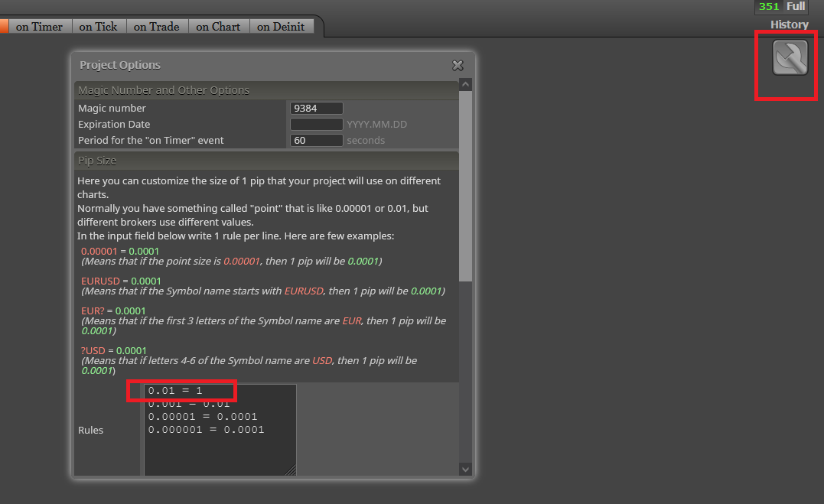Click the Magic Number and Other Options header
Image resolution: width=824 pixels, height=504 pixels.
point(266,90)
